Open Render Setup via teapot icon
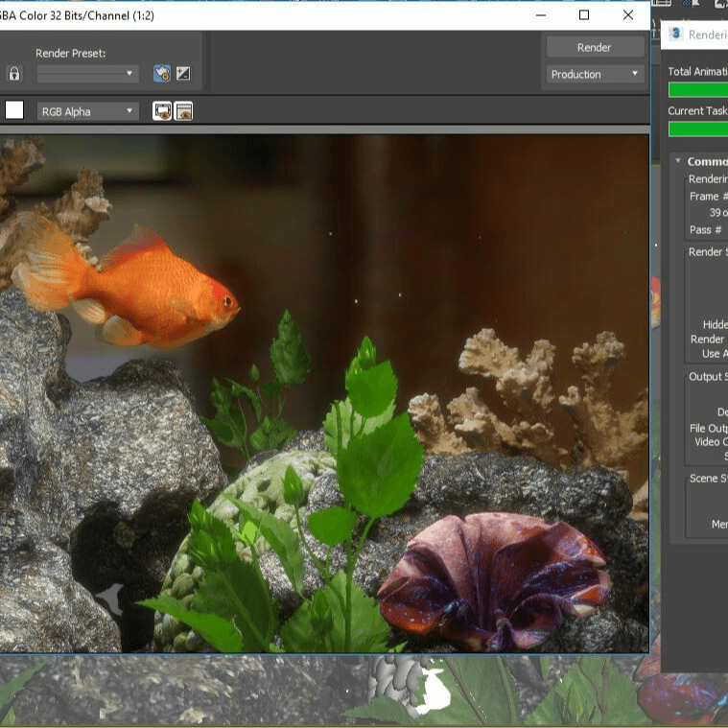Viewport: 728px width, 728px height. pyautogui.click(x=162, y=74)
